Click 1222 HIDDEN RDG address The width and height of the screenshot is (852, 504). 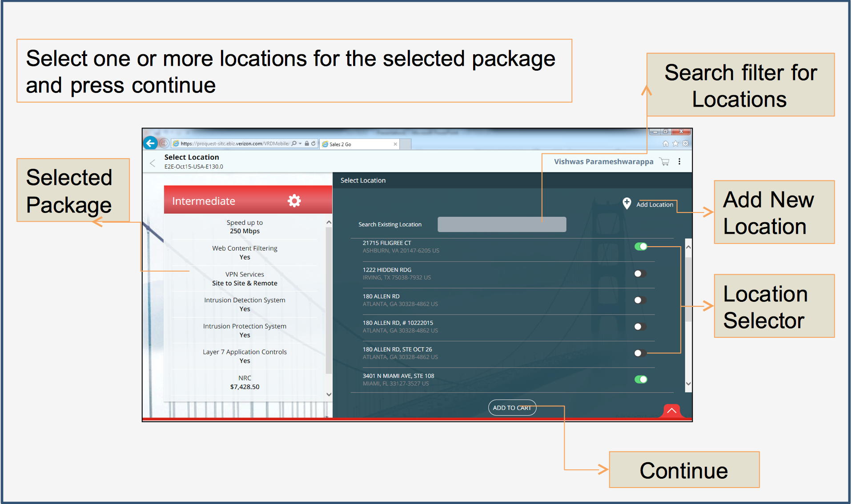pyautogui.click(x=387, y=270)
